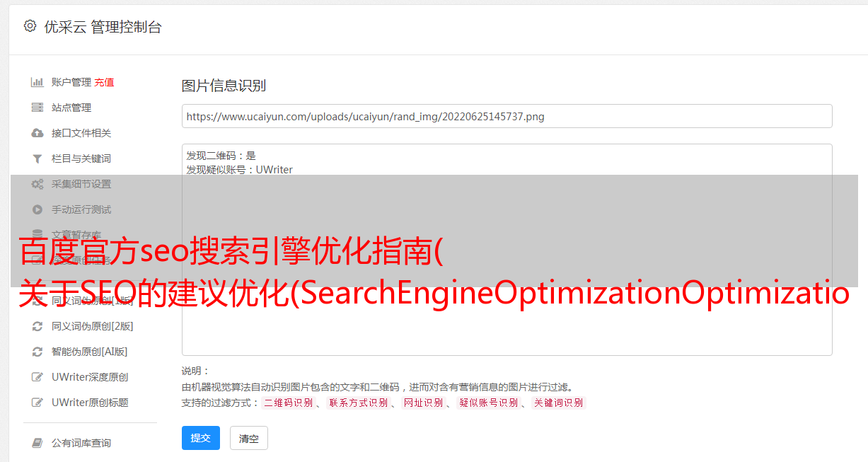Image resolution: width=868 pixels, height=462 pixels.
Task: Click the refresh icon for 同义词伪原创[2版]
Action: point(37,326)
